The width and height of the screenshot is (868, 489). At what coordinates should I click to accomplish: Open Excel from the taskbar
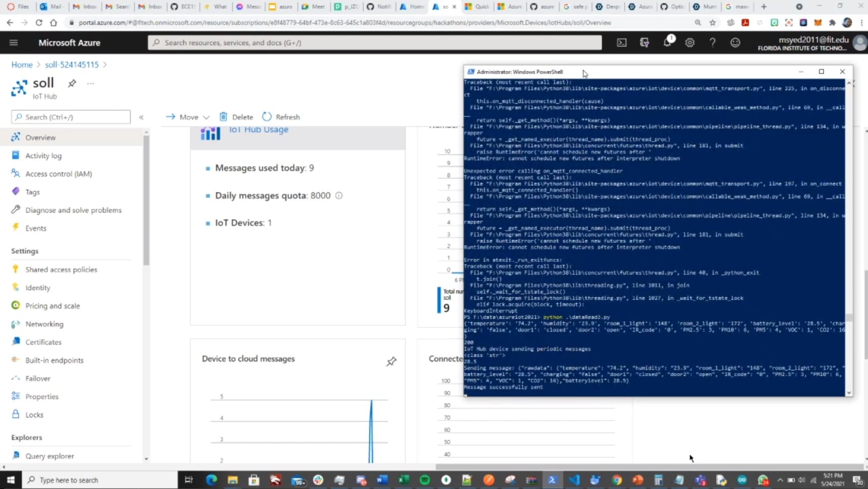pos(404,480)
